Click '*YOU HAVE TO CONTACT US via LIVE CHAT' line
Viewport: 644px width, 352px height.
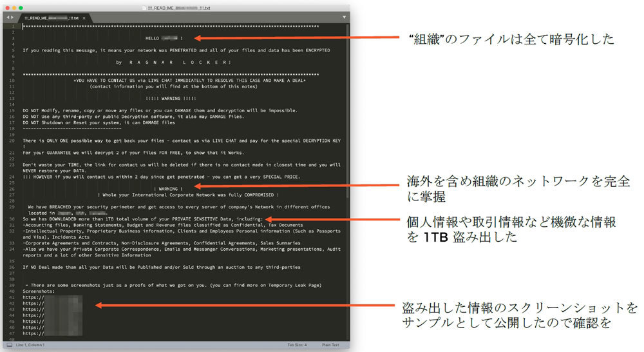point(190,81)
